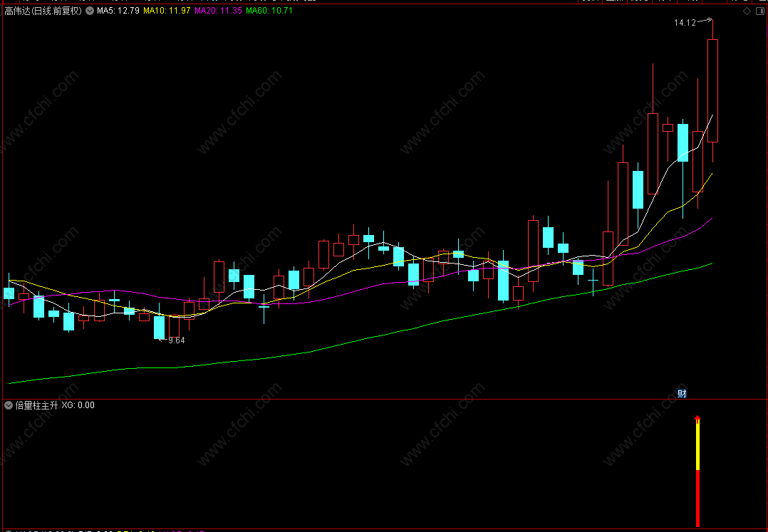Click the 14.12 high price label
The image size is (768, 532).
tap(685, 23)
